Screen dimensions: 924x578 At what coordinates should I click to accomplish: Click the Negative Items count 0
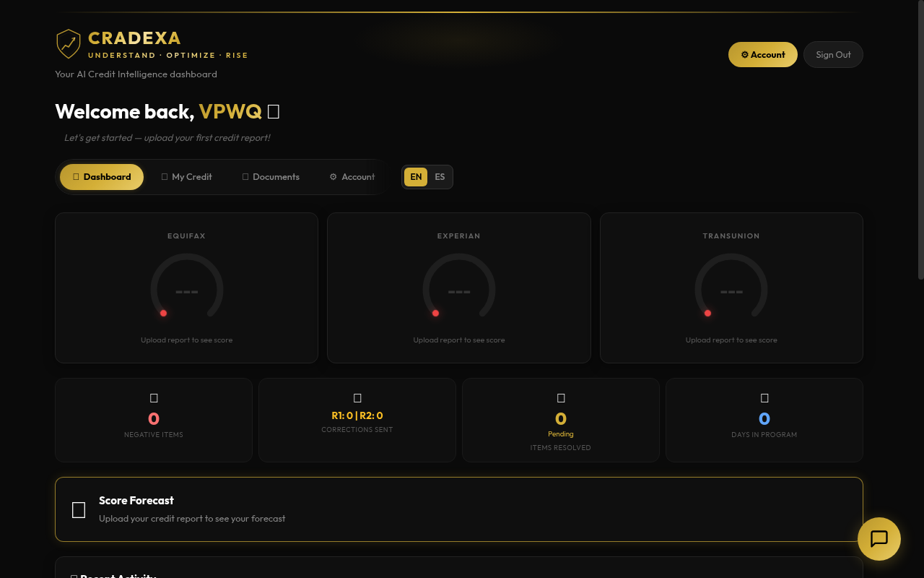click(x=154, y=418)
